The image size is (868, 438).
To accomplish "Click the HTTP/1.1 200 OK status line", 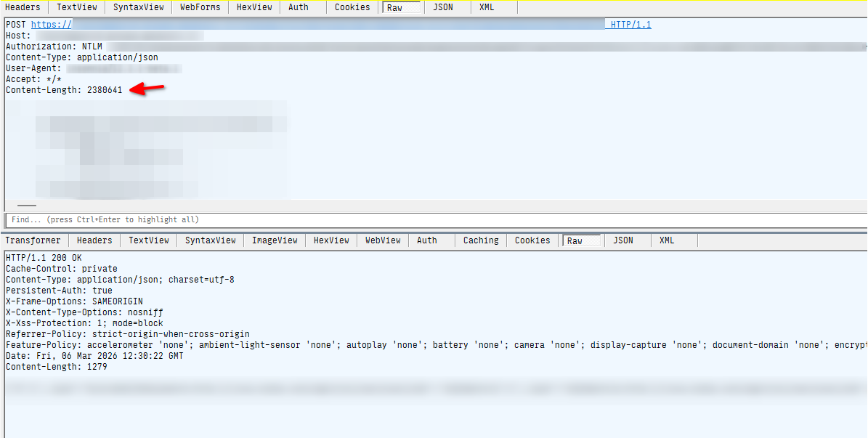I will (x=44, y=258).
